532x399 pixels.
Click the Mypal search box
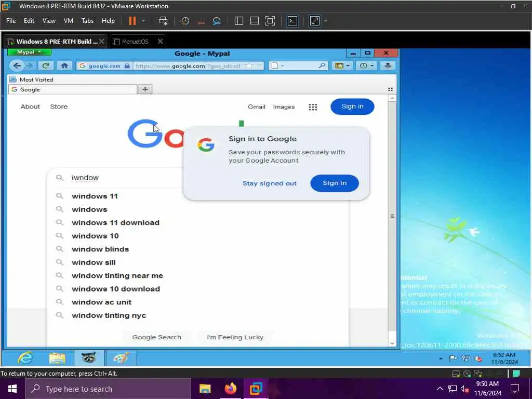click(x=298, y=66)
